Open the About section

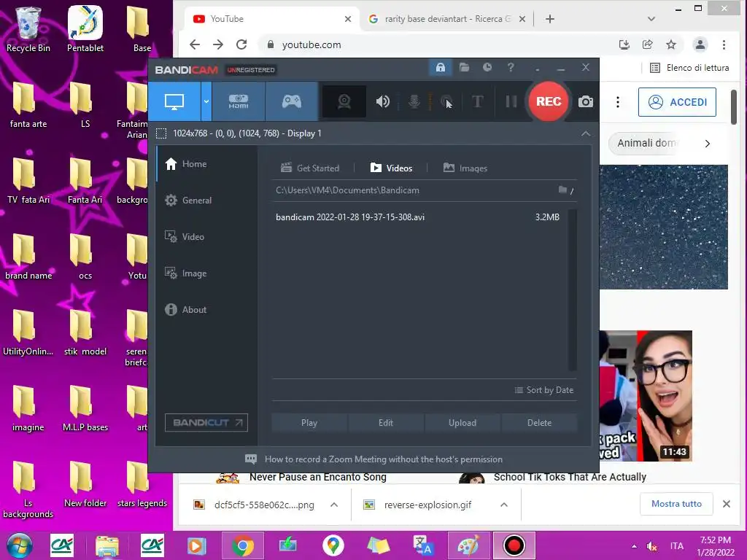tap(206, 309)
